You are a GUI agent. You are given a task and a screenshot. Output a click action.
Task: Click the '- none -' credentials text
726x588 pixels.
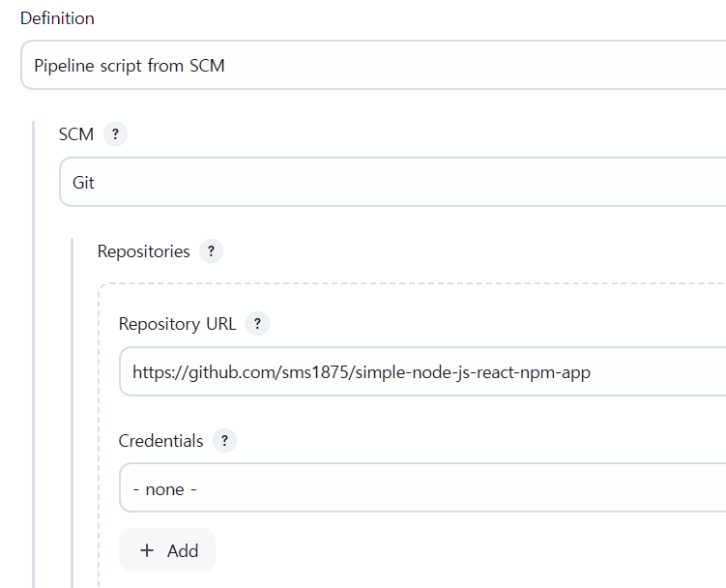165,489
